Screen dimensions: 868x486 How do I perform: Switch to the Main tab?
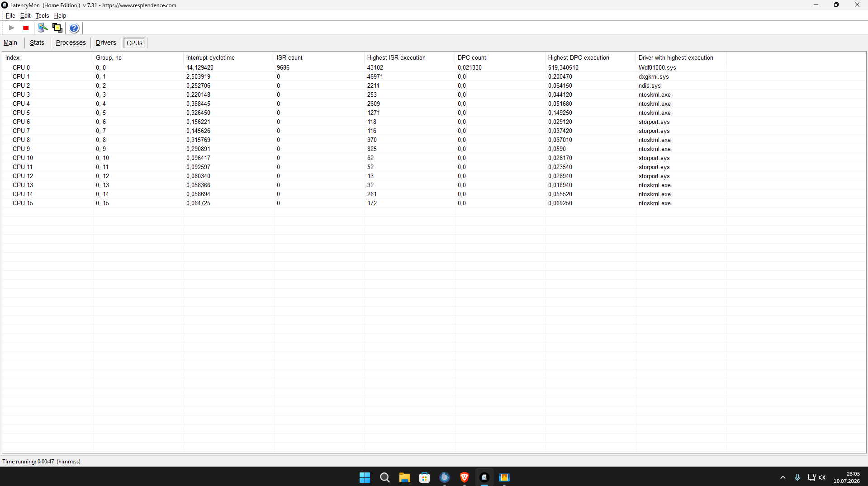(x=10, y=42)
